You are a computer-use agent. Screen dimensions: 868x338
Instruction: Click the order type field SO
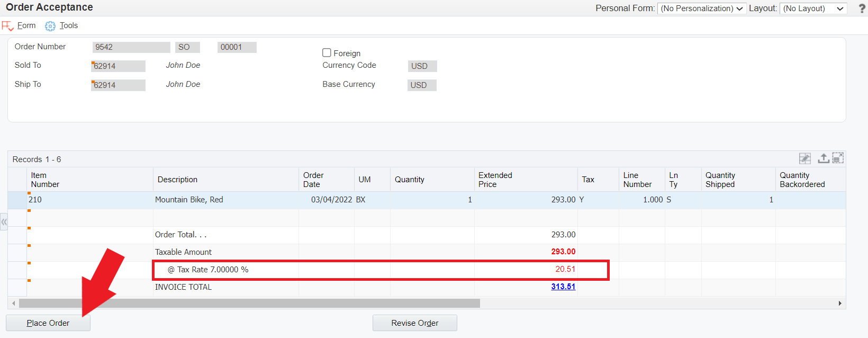pyautogui.click(x=187, y=47)
